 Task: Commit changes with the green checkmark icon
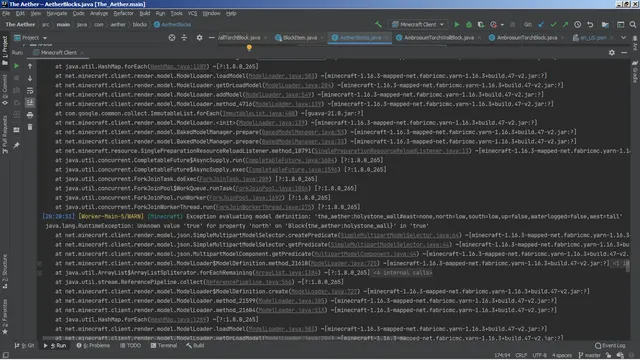click(x=553, y=24)
